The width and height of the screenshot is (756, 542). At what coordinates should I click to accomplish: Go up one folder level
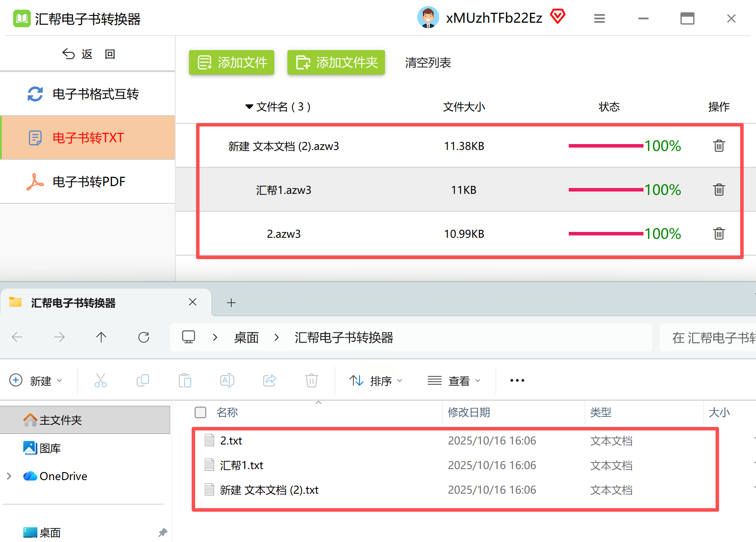pos(101,337)
